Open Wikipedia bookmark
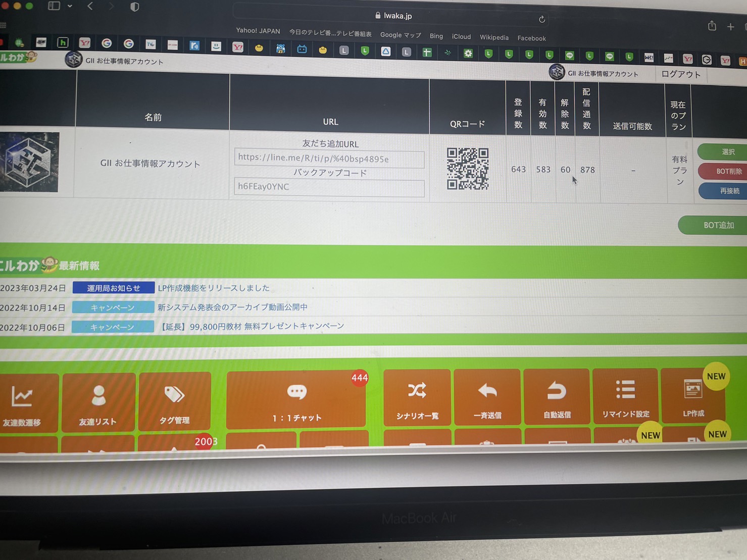Viewport: 747px width, 560px height. coord(494,37)
